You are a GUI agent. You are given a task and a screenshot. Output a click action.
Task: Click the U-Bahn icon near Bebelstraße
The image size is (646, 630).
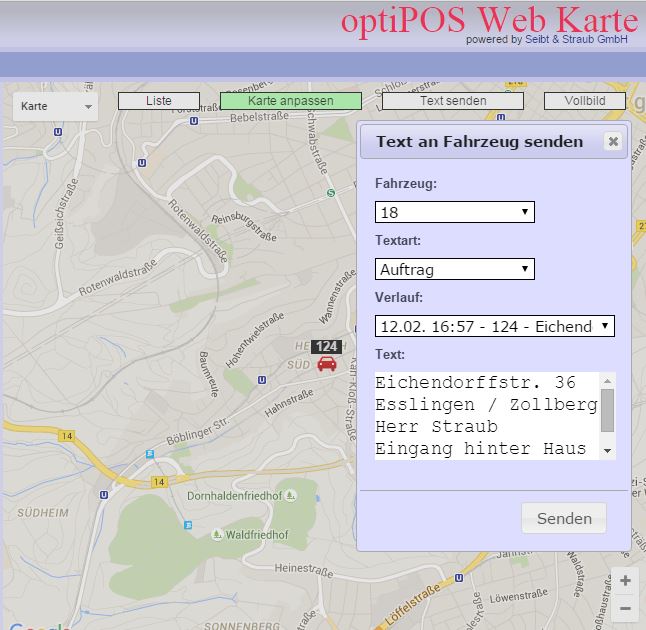point(194,121)
